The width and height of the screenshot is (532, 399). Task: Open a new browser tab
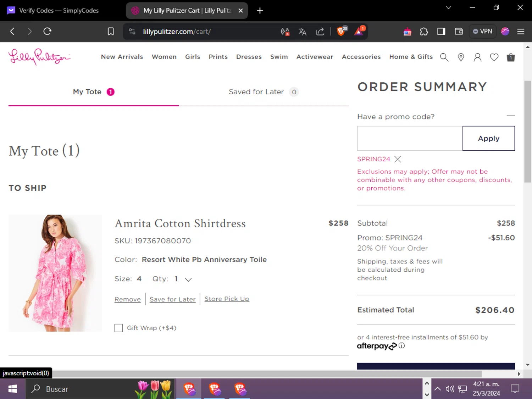260,11
